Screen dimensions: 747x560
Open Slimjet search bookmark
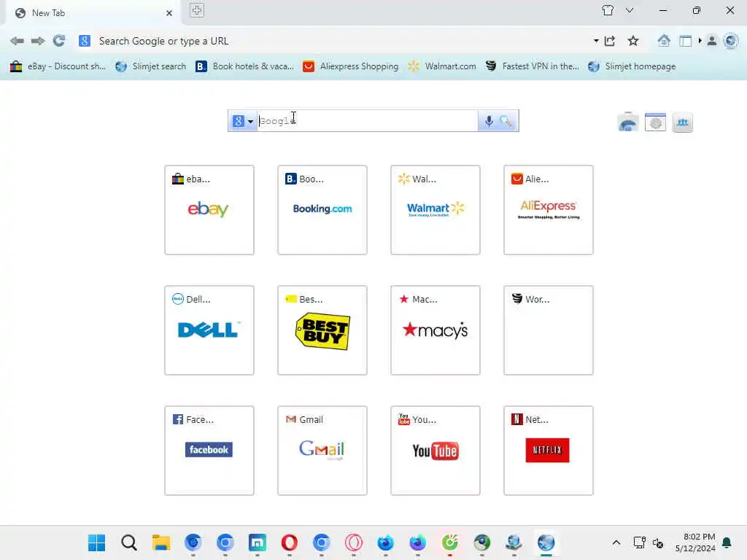click(150, 66)
